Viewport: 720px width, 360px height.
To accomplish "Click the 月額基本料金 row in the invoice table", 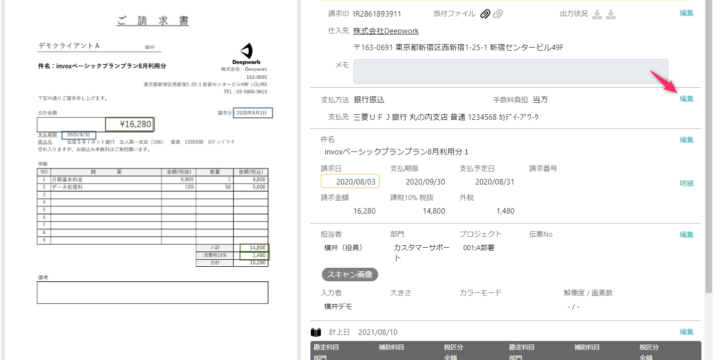I will (x=152, y=179).
